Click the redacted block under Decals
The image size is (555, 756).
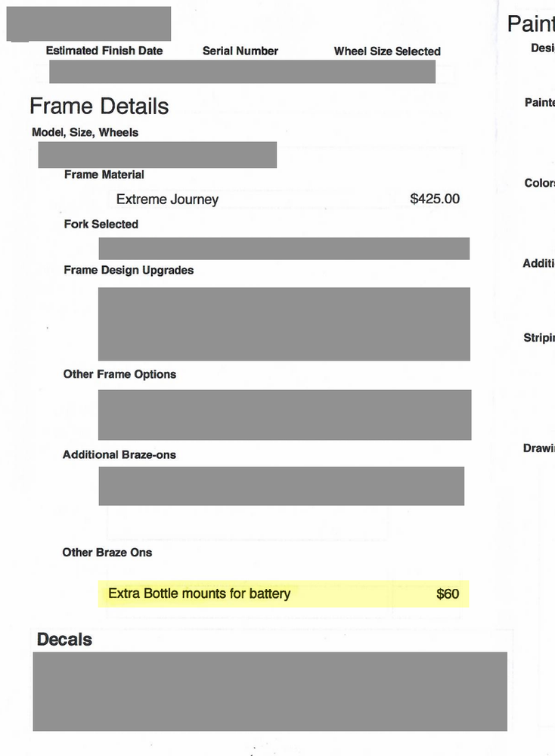point(270,691)
